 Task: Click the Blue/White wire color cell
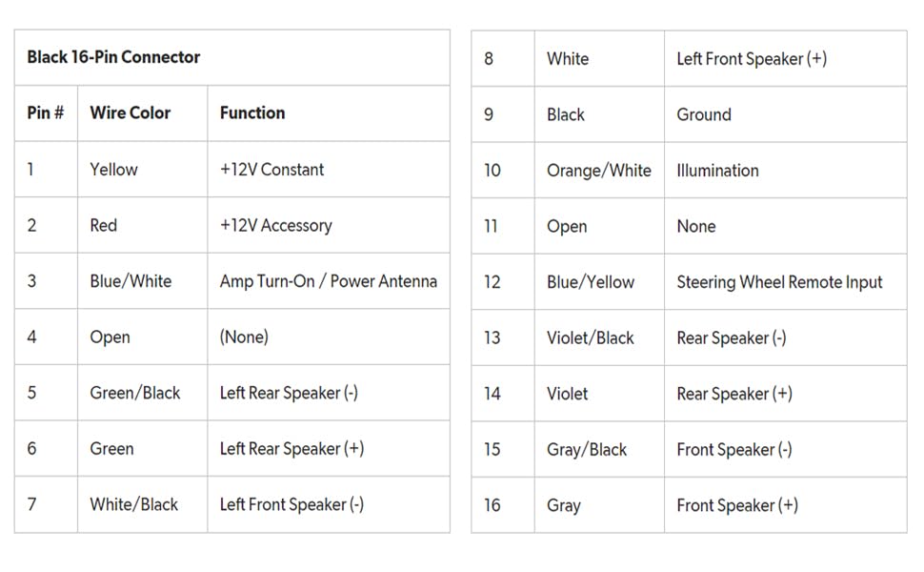point(131,281)
